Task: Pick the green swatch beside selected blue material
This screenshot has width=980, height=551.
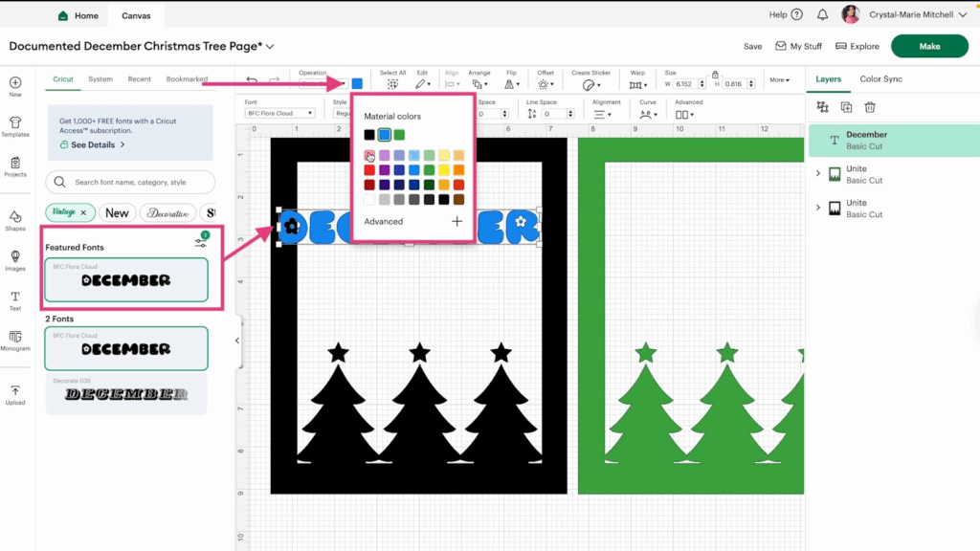Action: tap(399, 134)
